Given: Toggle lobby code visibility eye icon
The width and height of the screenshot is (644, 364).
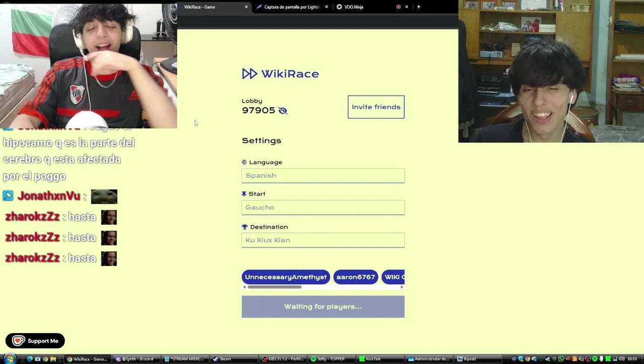Looking at the screenshot, I should (x=283, y=111).
